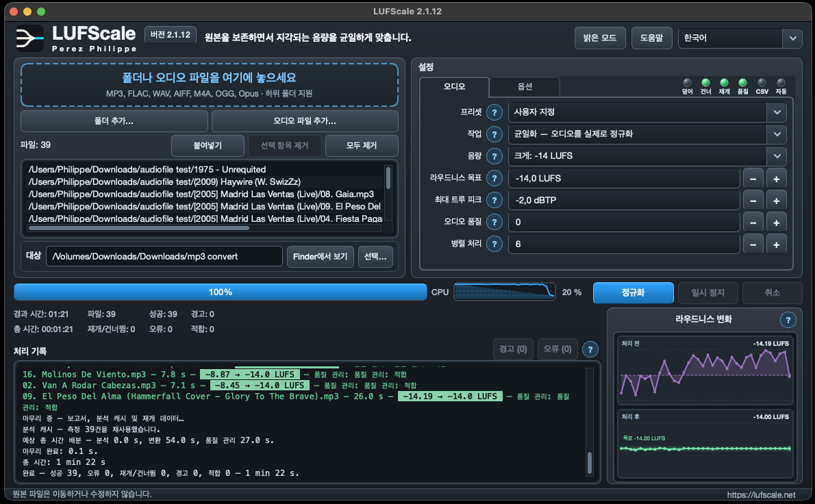The height and width of the screenshot is (504, 815).
Task: Open help for 라우드니스 변화 panel
Action: click(x=788, y=320)
